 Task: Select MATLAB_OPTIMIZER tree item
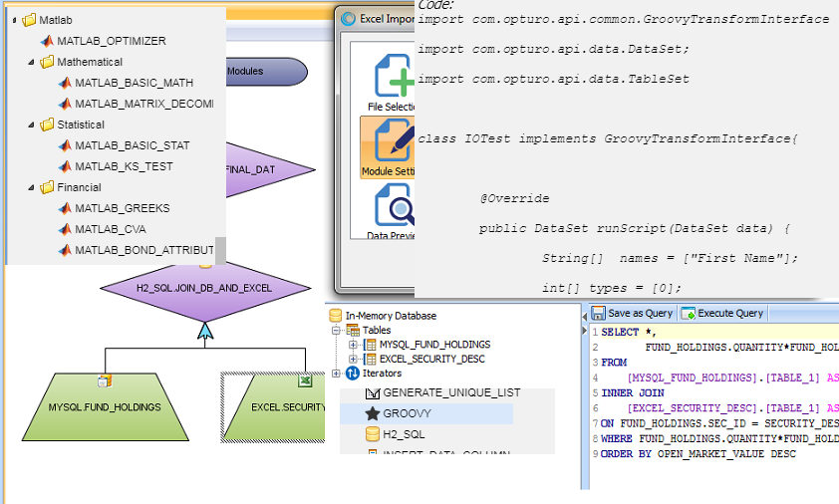click(112, 41)
